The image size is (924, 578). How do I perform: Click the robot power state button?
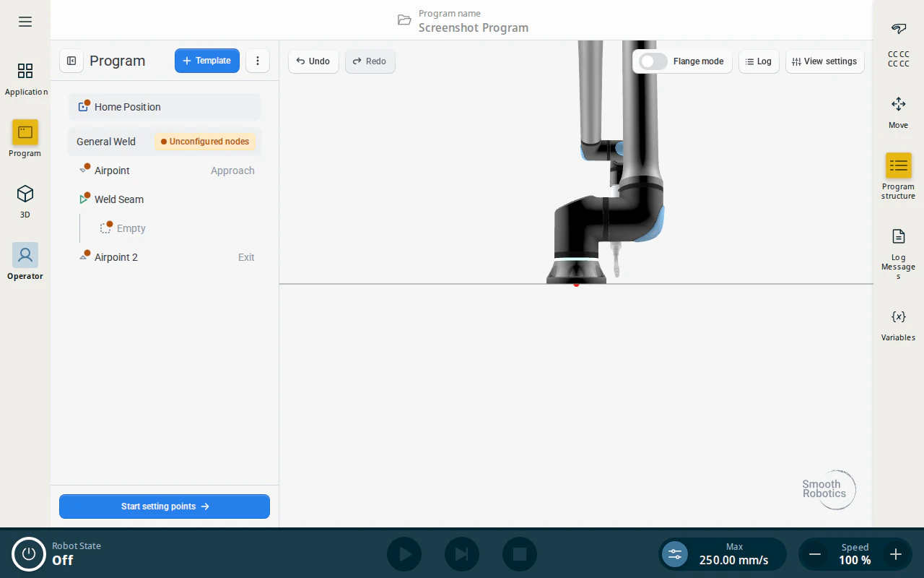(29, 554)
